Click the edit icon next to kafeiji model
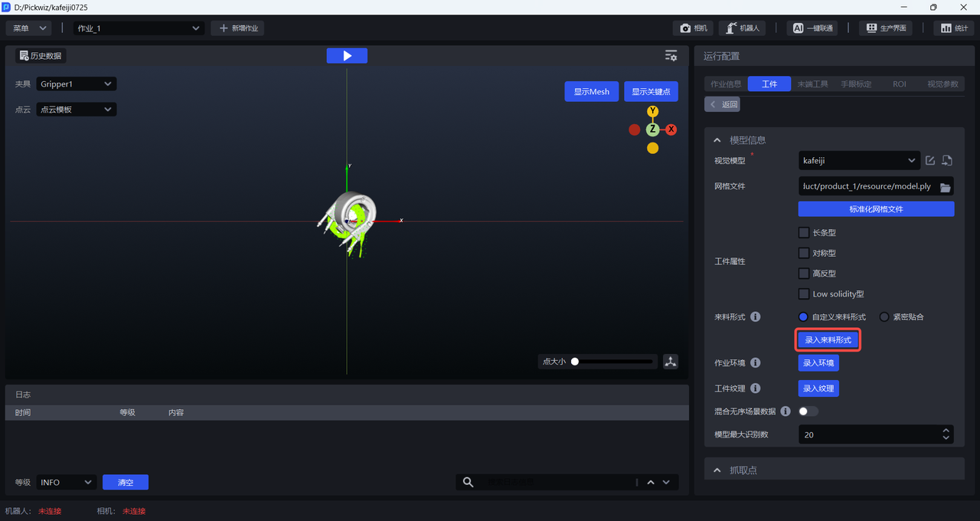Screen dimensions: 980x521 [x=930, y=161]
